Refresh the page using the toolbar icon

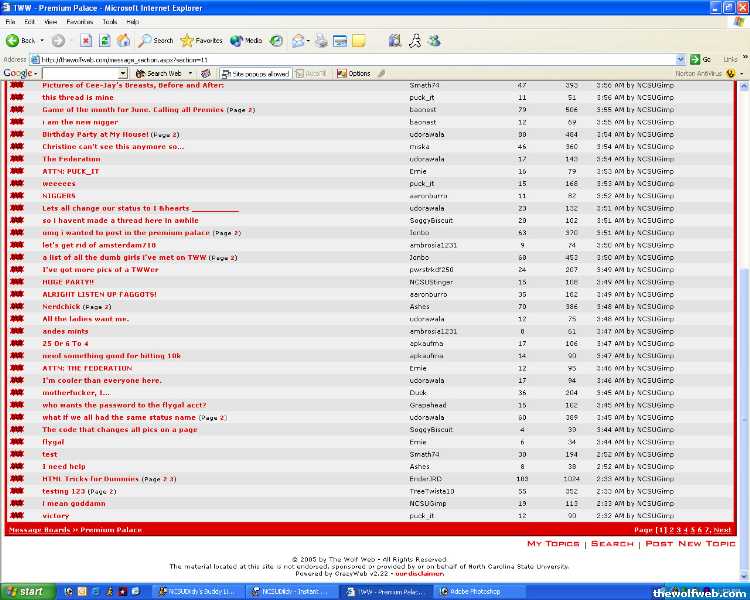pos(105,41)
